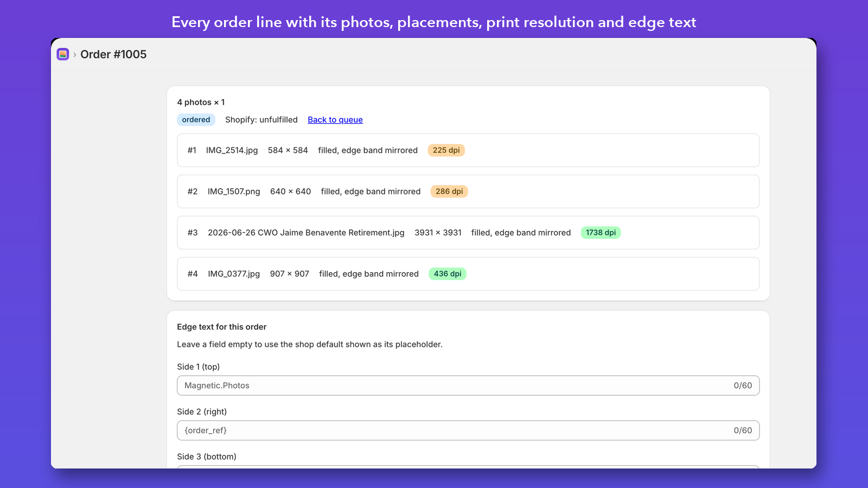
Task: Focus the Side 1 (top) text field
Action: click(x=468, y=386)
